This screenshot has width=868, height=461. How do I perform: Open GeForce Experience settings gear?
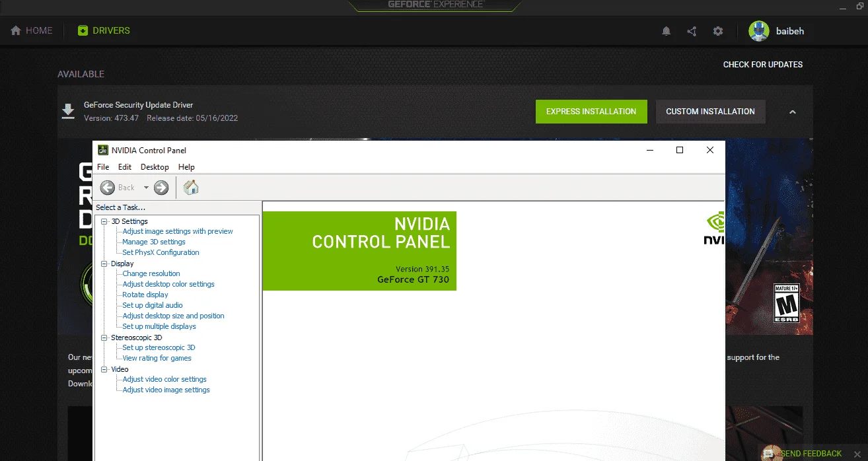(x=718, y=31)
